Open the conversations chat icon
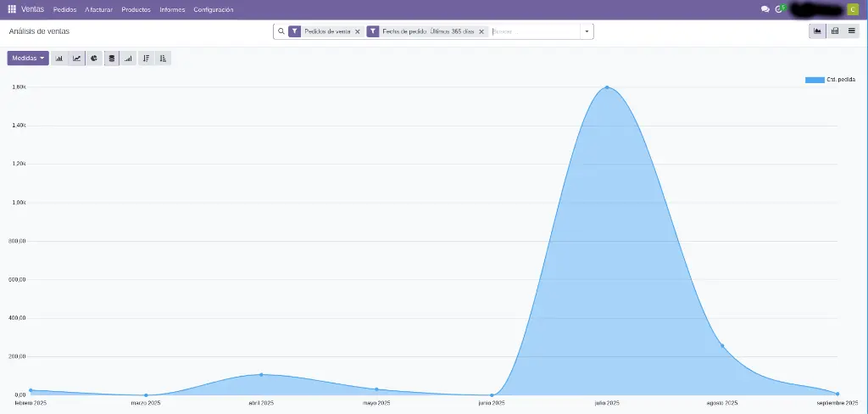 point(765,9)
